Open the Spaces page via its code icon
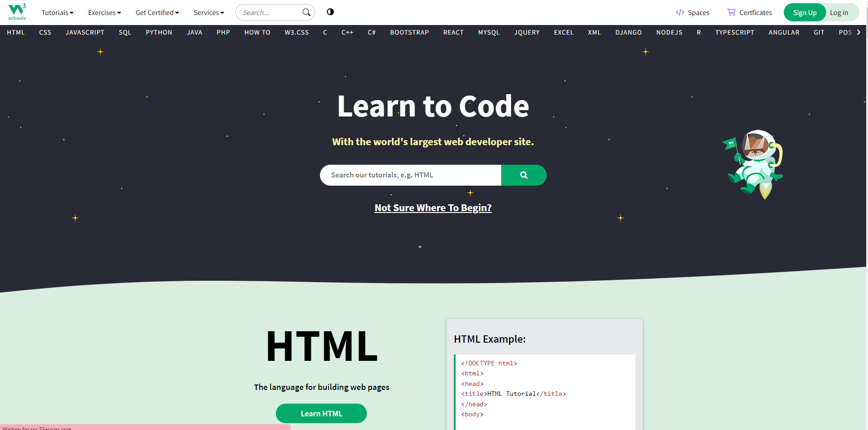Viewport: 868px width, 430px height. (x=680, y=12)
